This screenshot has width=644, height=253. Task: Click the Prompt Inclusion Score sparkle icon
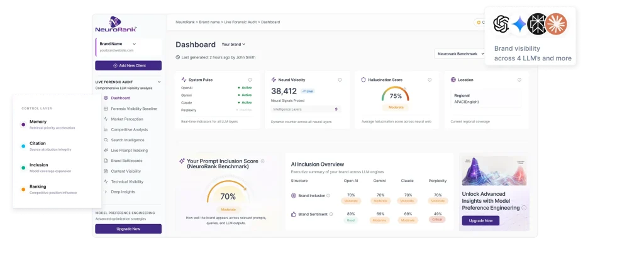(182, 161)
